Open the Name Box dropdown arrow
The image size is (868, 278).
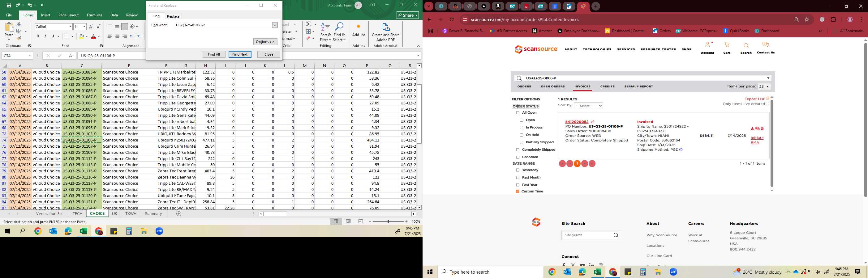30,56
